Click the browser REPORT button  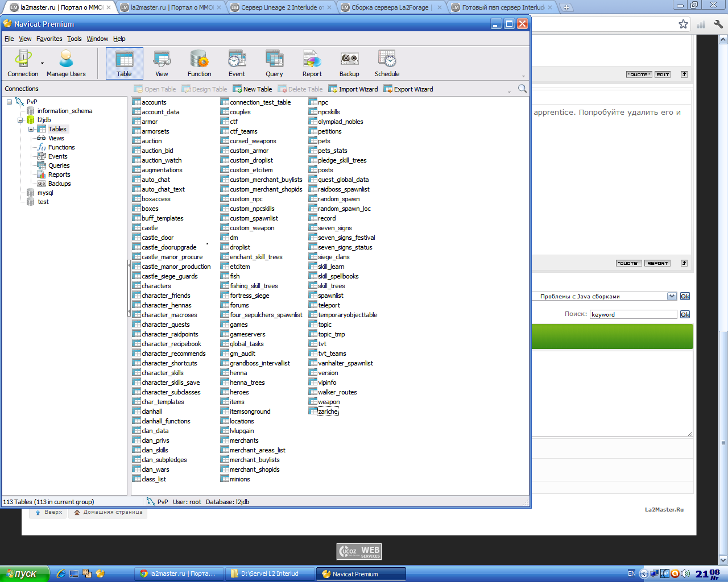657,263
